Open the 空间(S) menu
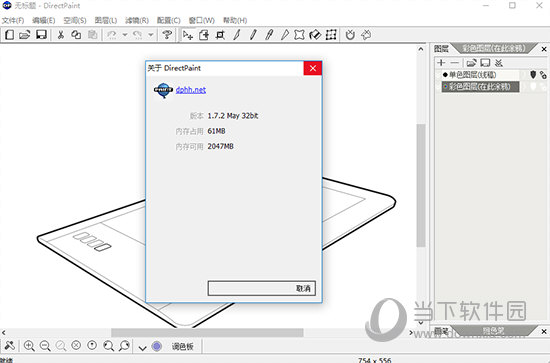550x363 pixels. [75, 20]
